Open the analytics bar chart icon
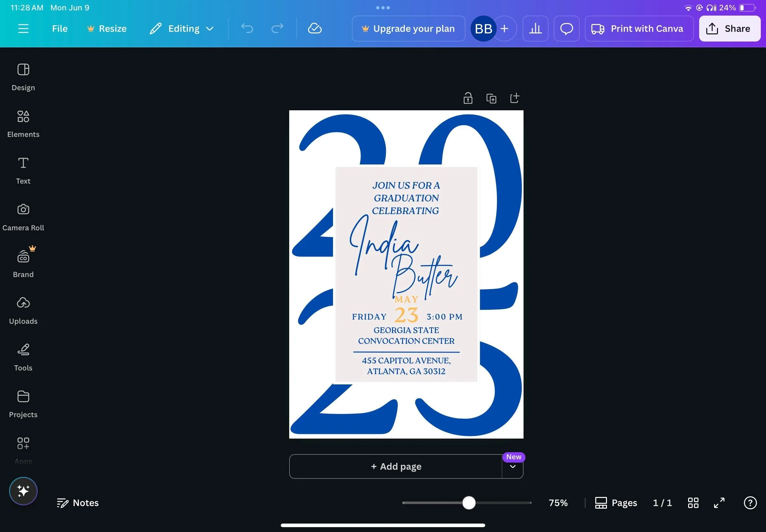The image size is (766, 532). click(535, 29)
